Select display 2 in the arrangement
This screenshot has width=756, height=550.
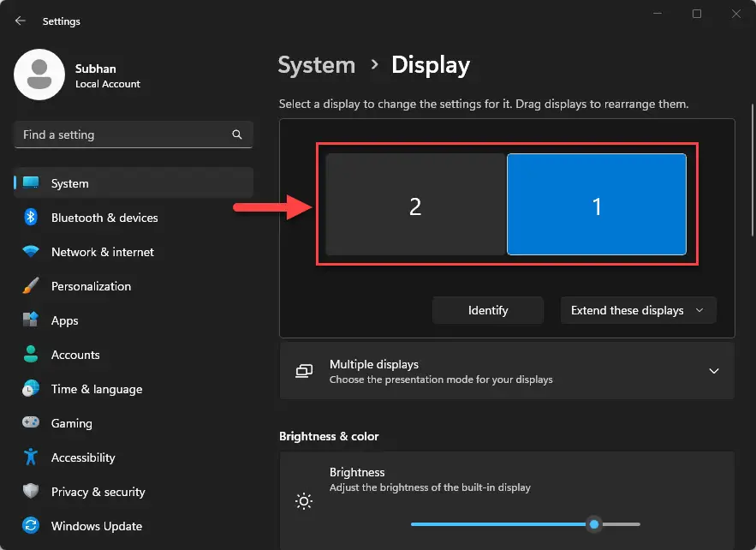pyautogui.click(x=415, y=204)
